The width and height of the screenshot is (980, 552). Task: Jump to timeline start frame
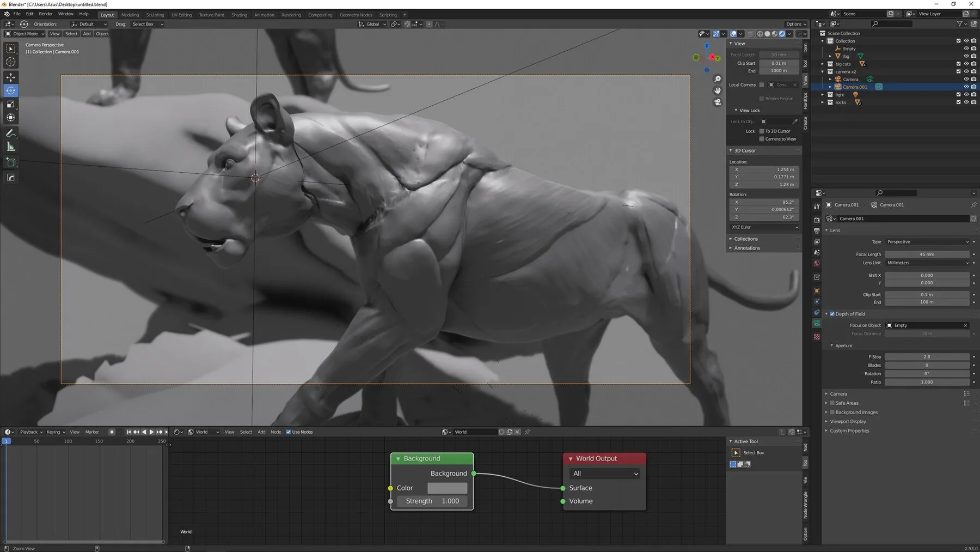pyautogui.click(x=129, y=432)
